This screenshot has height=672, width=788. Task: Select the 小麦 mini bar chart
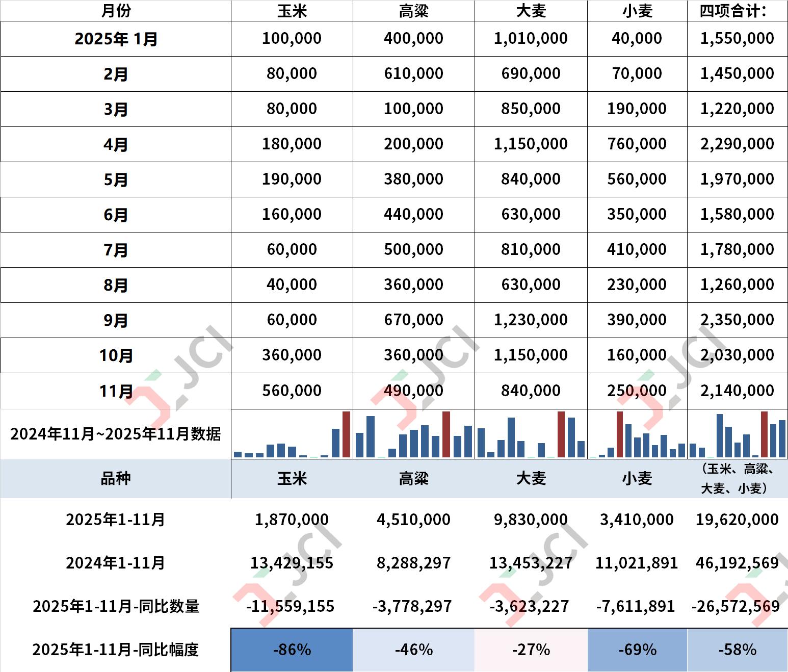tap(637, 434)
